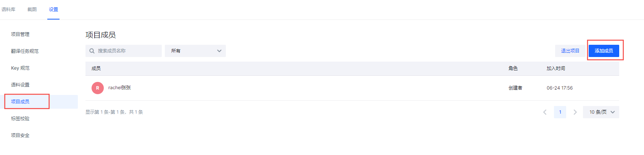Switch to the 语料库 tab
The height and width of the screenshot is (155, 644).
[x=8, y=10]
